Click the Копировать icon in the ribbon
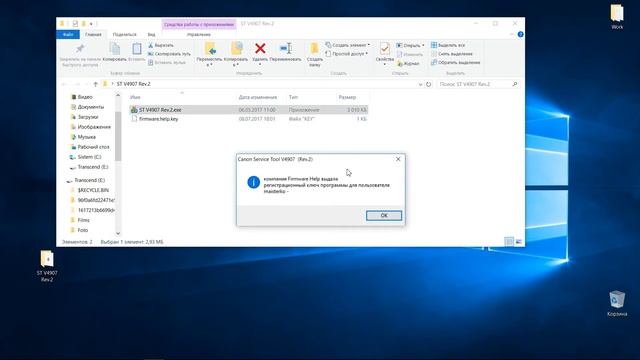This screenshot has width=640, height=360. (x=115, y=49)
